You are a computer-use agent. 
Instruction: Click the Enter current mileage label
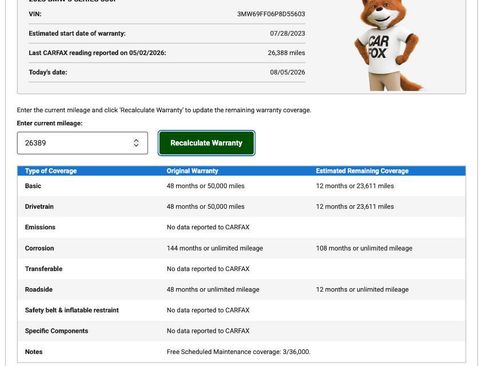click(50, 123)
